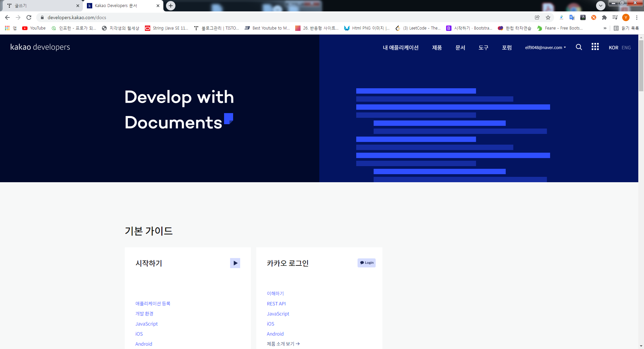Show hidden bookmarks with the chevron
Screen dimensions: 644x349
tap(605, 28)
